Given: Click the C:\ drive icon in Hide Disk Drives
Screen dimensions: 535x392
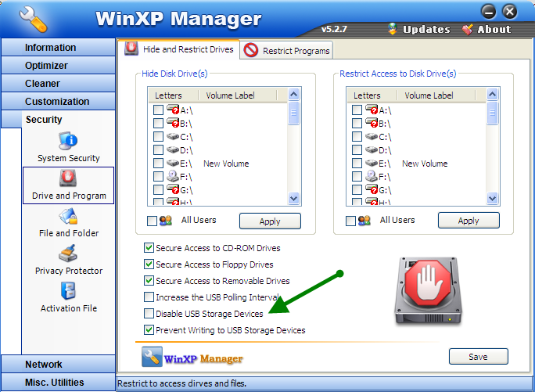Looking at the screenshot, I should (x=173, y=137).
